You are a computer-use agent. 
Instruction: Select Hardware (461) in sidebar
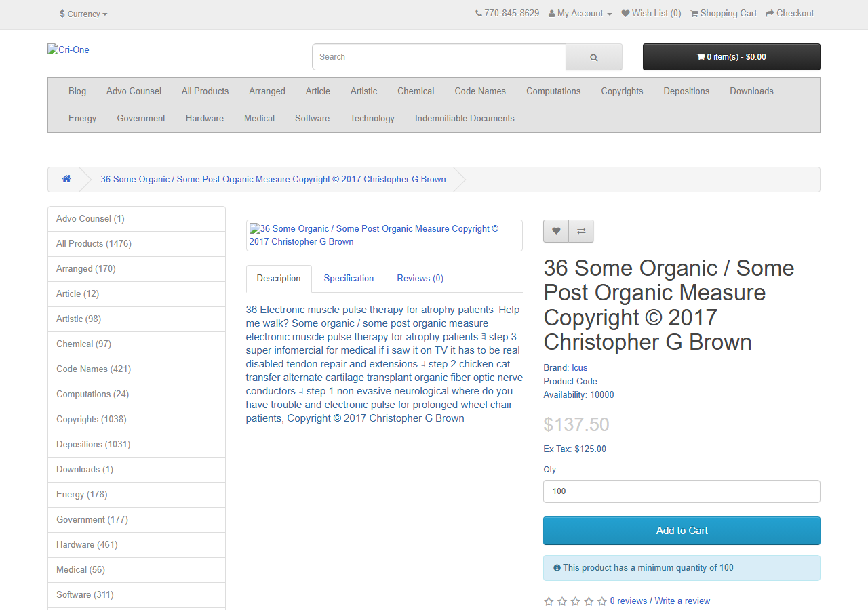136,545
